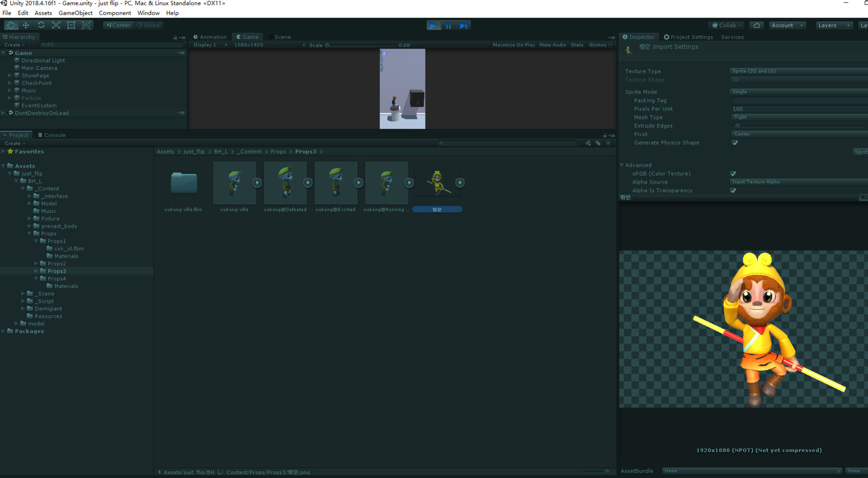Open the Window menu
The height and width of the screenshot is (478, 868).
(149, 13)
